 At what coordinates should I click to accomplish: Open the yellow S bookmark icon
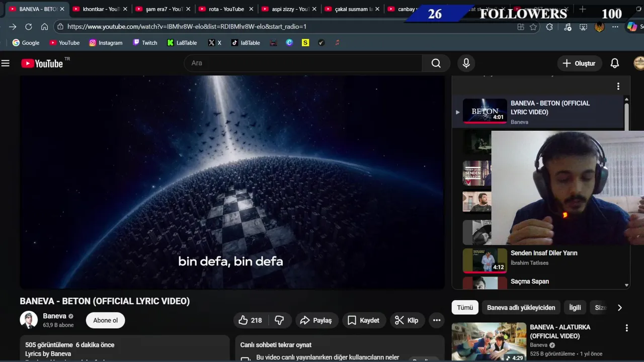tap(305, 43)
